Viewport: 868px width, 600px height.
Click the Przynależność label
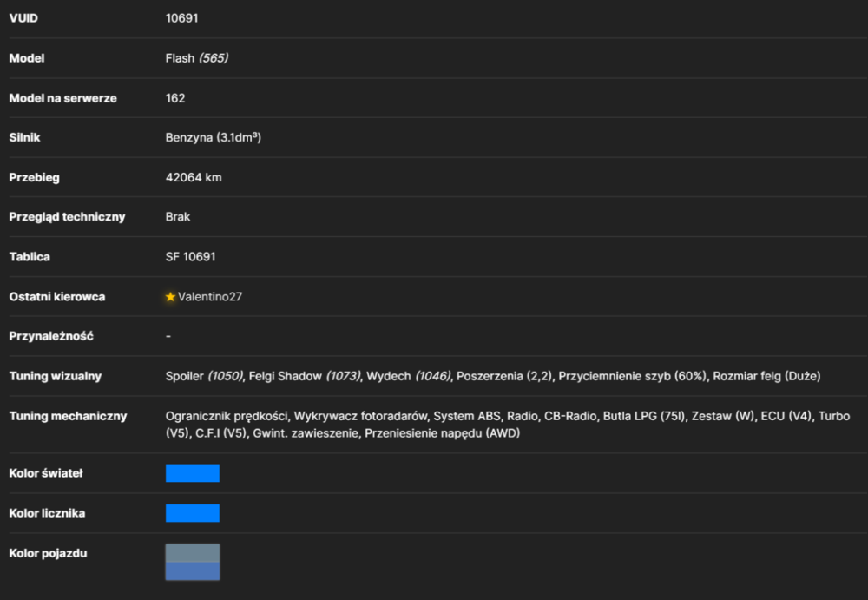(51, 336)
